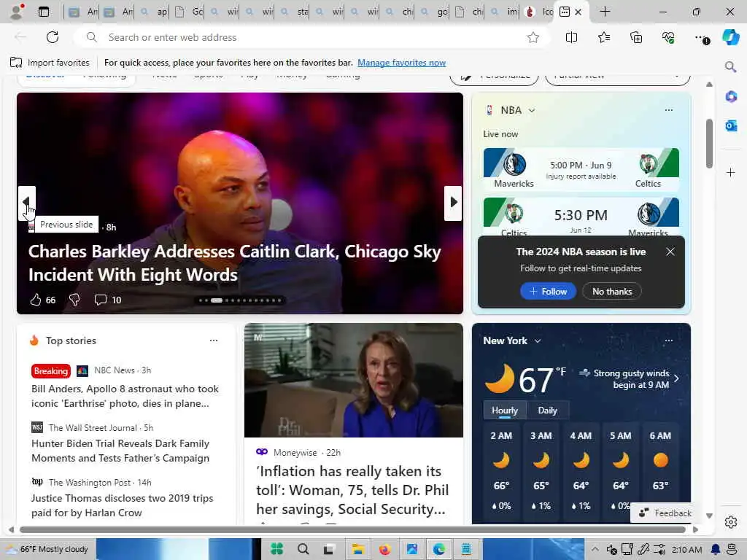The width and height of the screenshot is (747, 560).
Task: Decline with No thanks button
Action: (x=612, y=292)
